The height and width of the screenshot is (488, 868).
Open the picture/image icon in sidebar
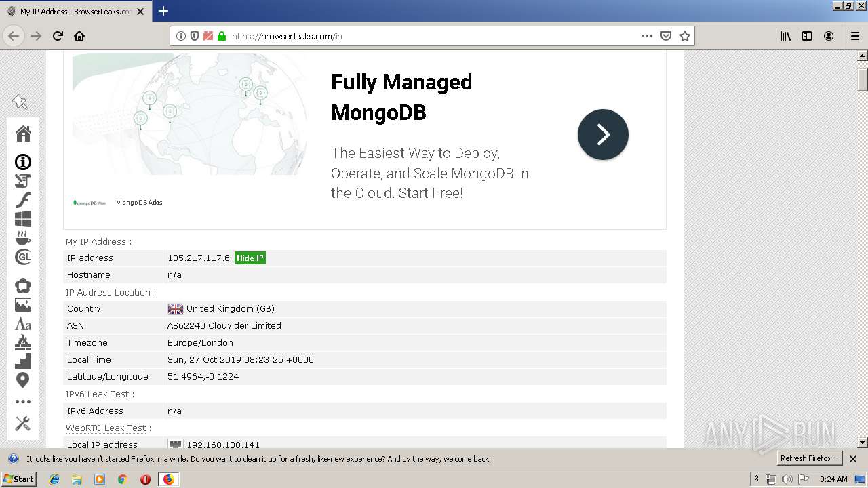pyautogui.click(x=23, y=305)
